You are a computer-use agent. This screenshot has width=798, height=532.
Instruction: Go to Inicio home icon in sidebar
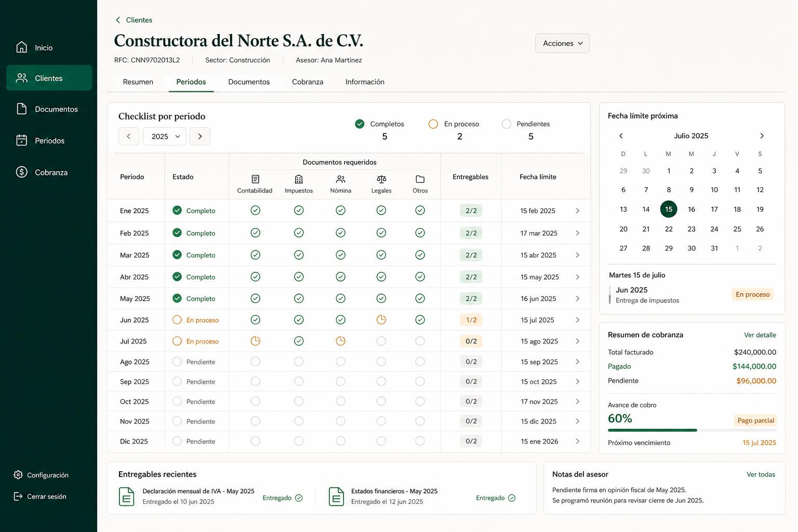21,47
